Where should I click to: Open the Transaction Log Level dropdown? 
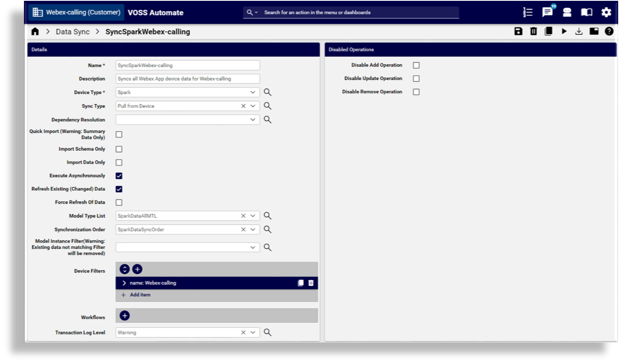(x=253, y=332)
